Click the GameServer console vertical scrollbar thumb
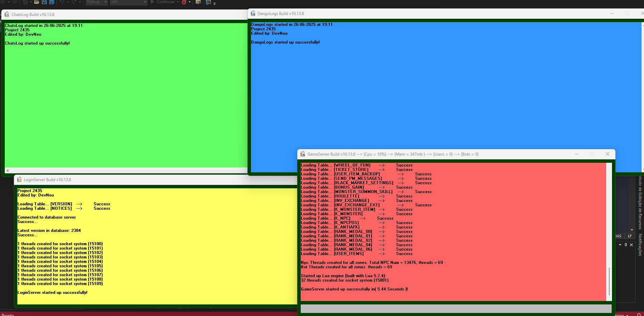Image resolution: width=644 pixels, height=316 pixels. [609, 281]
